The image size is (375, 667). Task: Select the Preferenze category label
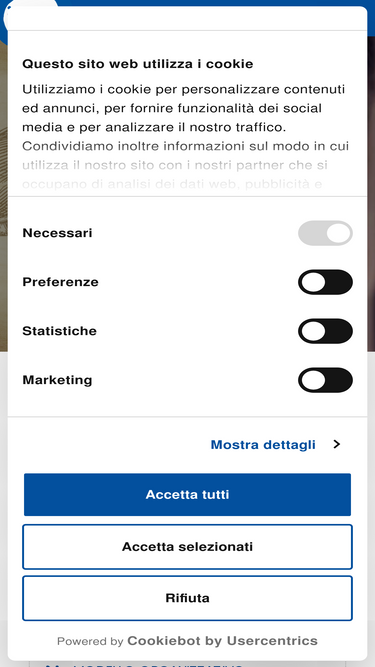click(x=60, y=282)
